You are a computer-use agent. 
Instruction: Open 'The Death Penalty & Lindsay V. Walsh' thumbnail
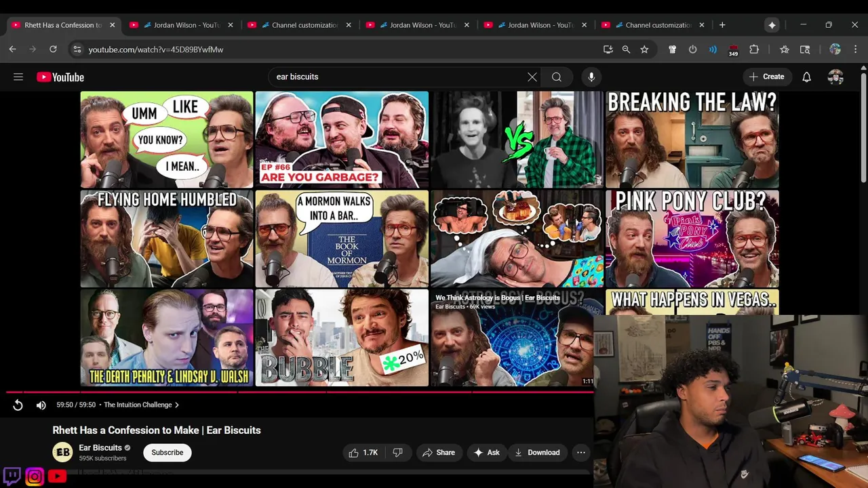167,338
